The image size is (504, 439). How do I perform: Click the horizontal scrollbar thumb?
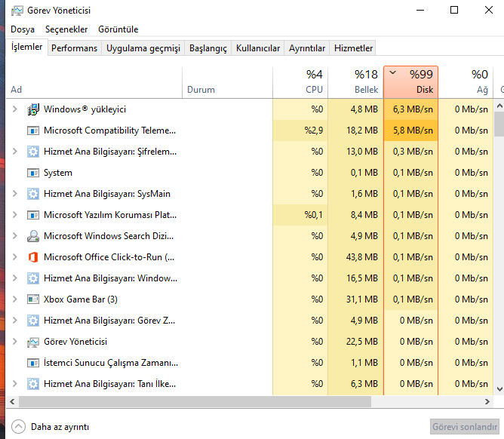click(x=195, y=402)
